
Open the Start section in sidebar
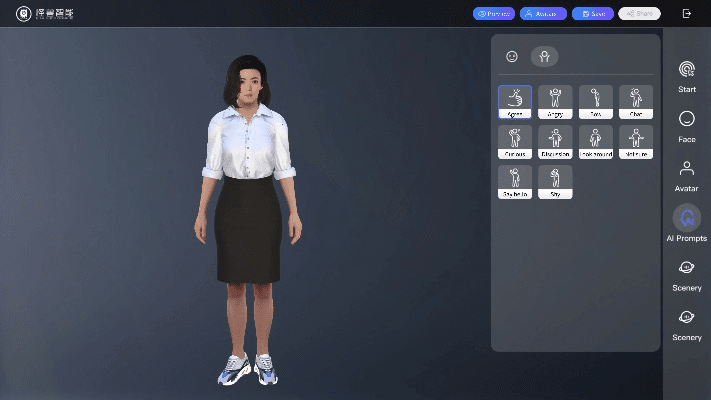(x=687, y=76)
